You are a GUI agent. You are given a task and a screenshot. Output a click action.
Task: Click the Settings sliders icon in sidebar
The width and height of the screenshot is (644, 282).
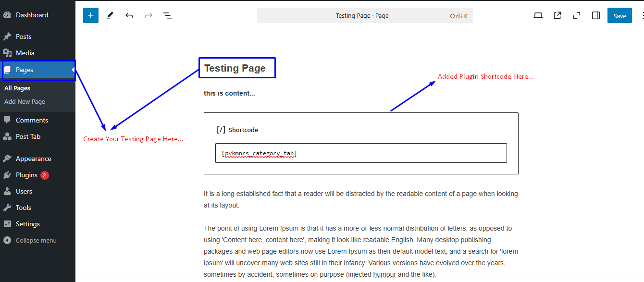click(7, 224)
